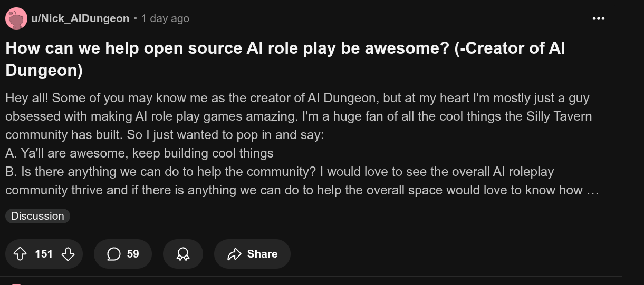This screenshot has height=285, width=644.
Task: Click "Dungeon)" on the title's second line
Action: coord(44,70)
